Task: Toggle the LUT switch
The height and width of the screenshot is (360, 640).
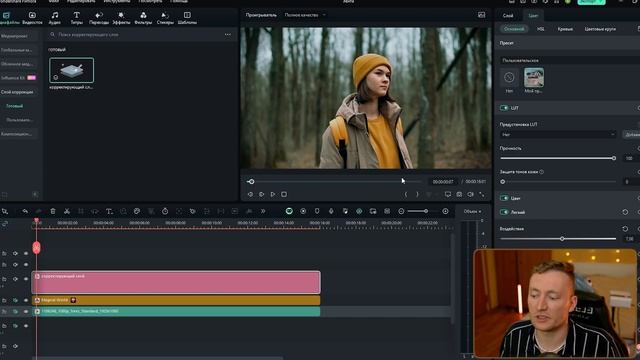Action: [504, 108]
